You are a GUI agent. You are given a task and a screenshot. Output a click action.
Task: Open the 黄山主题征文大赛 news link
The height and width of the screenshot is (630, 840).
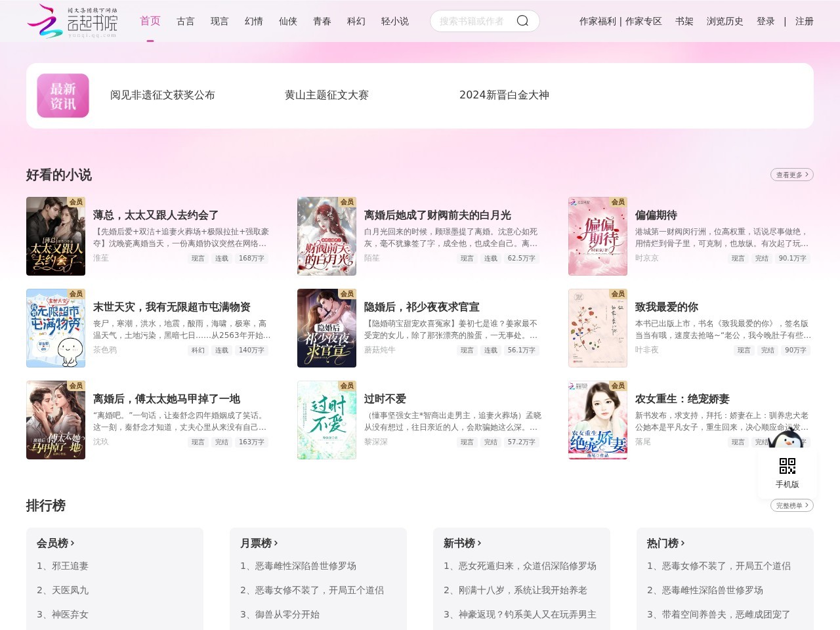(327, 95)
